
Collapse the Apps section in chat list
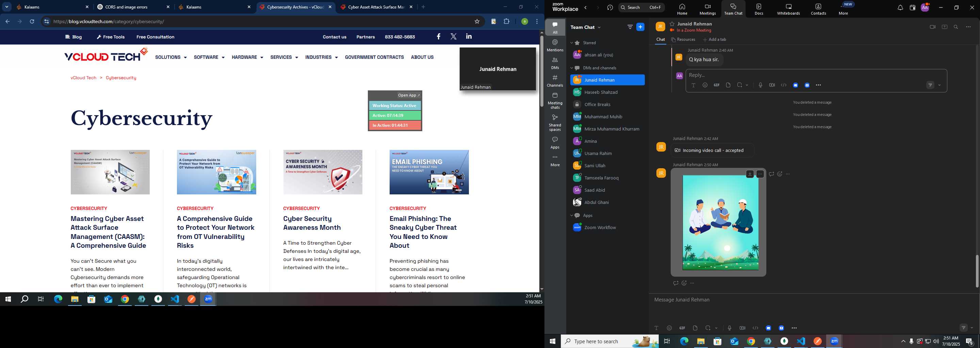[571, 215]
